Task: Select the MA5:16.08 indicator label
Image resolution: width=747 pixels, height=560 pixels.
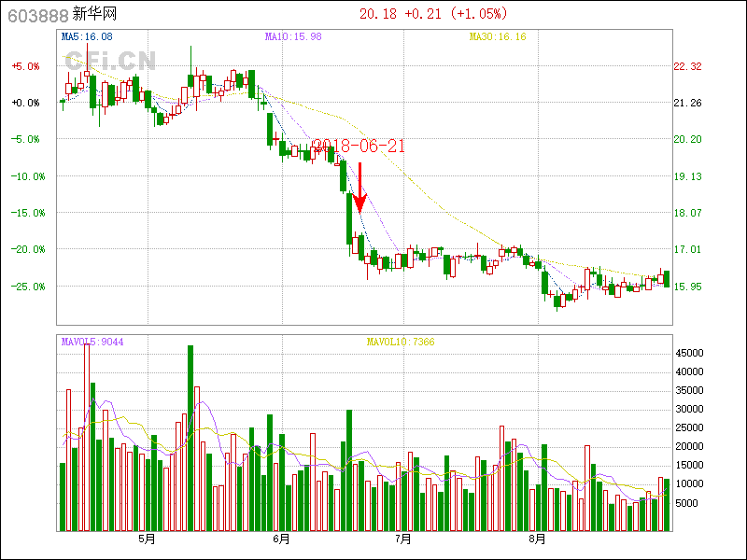Action: pyautogui.click(x=87, y=37)
